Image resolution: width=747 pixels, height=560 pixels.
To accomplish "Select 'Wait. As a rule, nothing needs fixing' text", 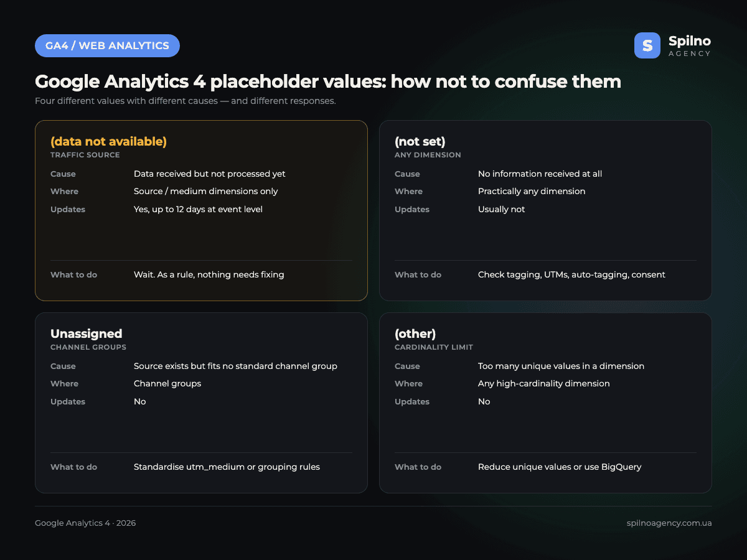I will 209,275.
